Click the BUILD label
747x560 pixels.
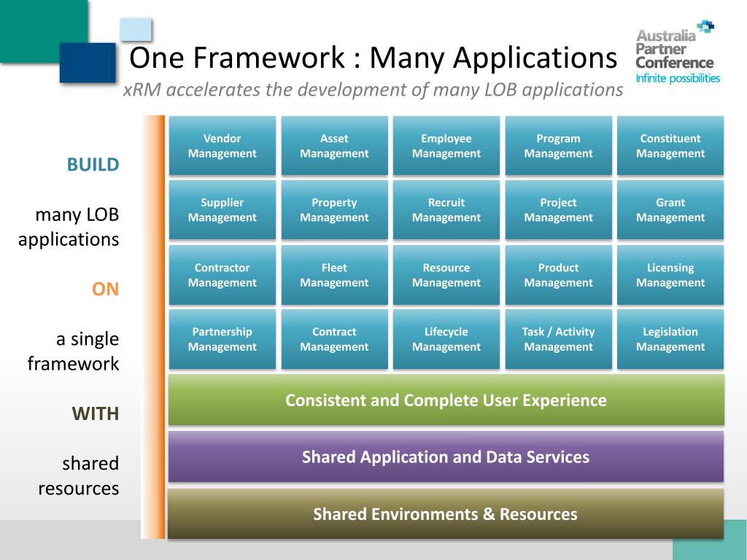click(93, 164)
